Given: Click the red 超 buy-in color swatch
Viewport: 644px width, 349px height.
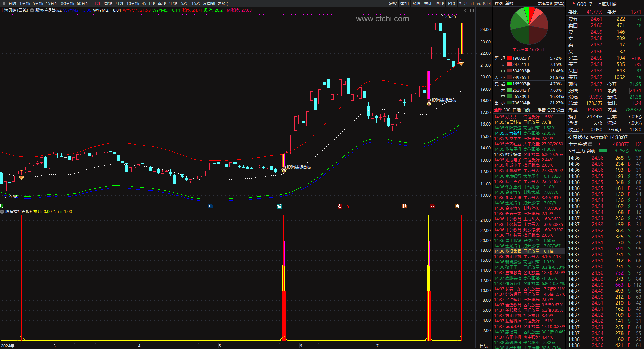Looking at the screenshot, I should click(x=509, y=58).
